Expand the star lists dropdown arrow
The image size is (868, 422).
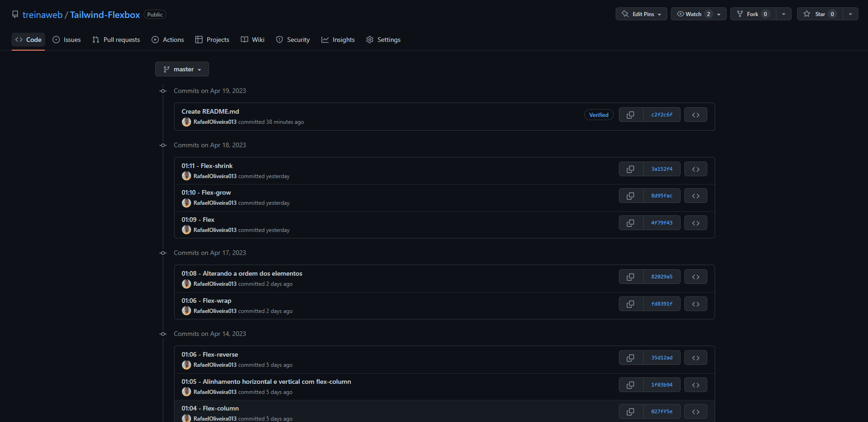coord(850,14)
